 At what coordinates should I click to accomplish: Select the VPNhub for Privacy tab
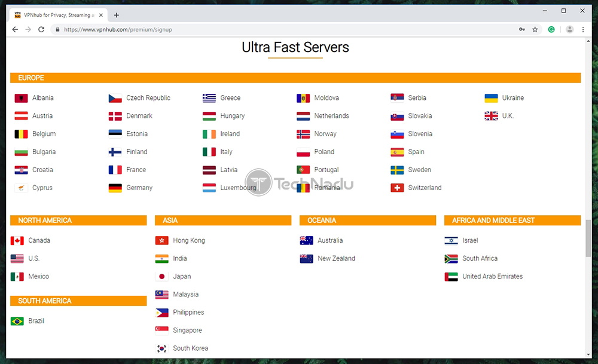(59, 16)
